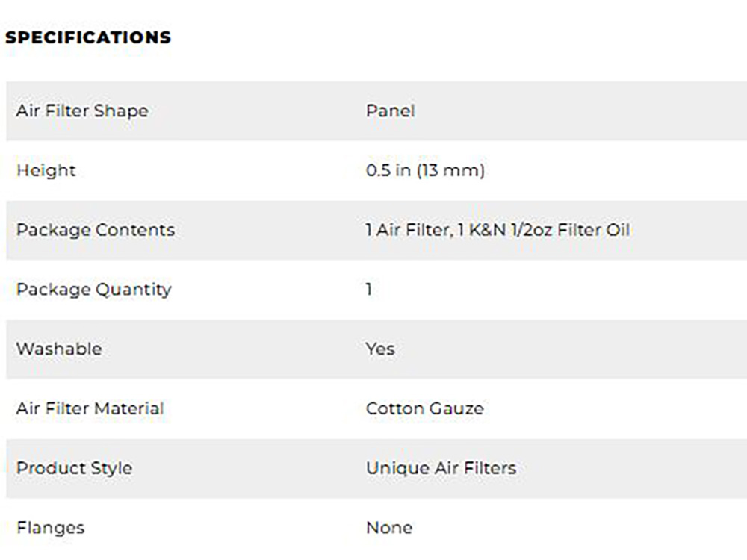747x560 pixels.
Task: Select the Height label
Action: [46, 170]
